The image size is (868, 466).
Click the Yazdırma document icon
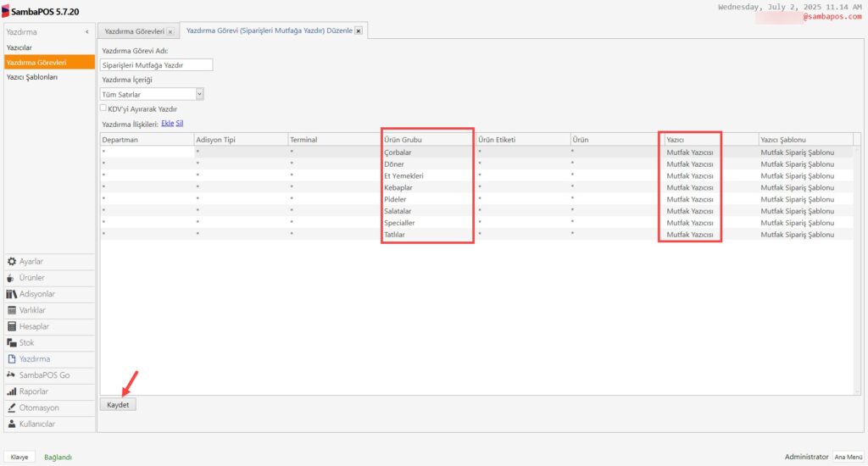coord(12,359)
